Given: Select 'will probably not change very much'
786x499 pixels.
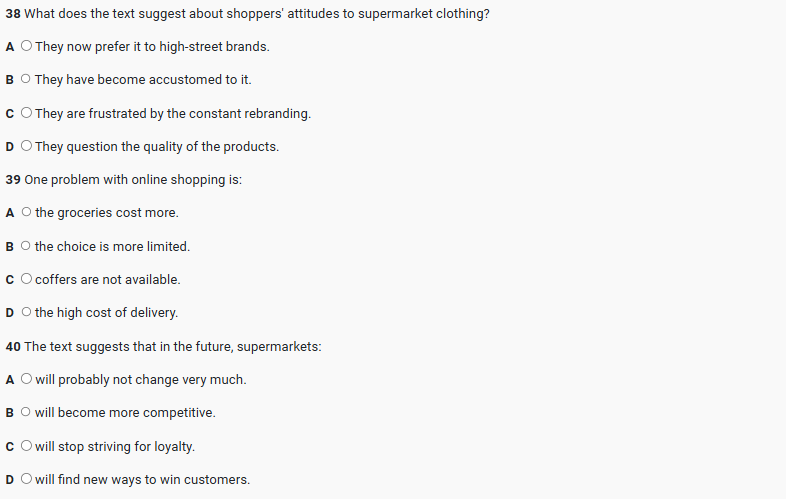Looking at the screenshot, I should (26, 380).
